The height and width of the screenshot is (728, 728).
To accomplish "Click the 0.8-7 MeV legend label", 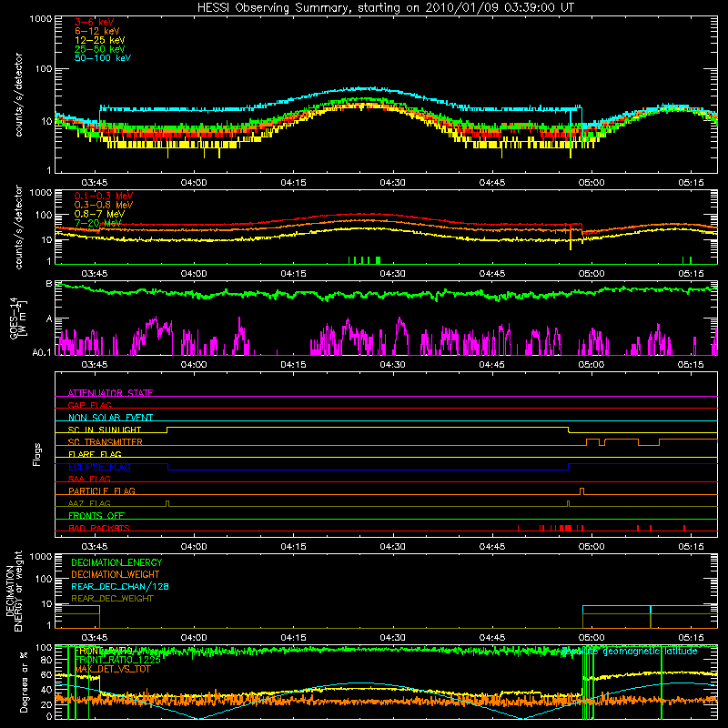I will 99,214.
